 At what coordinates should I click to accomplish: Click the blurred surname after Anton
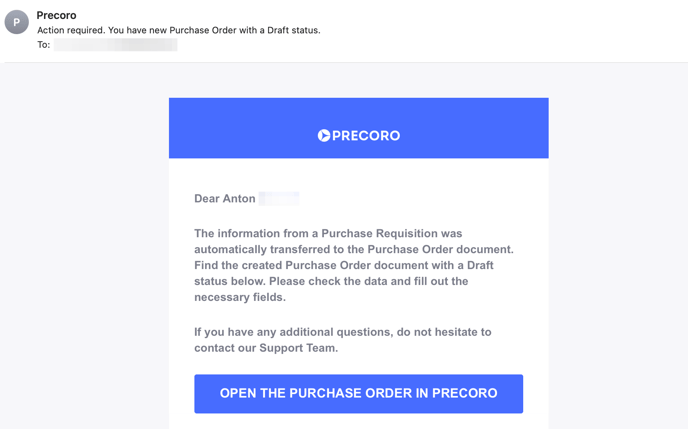[x=279, y=199]
